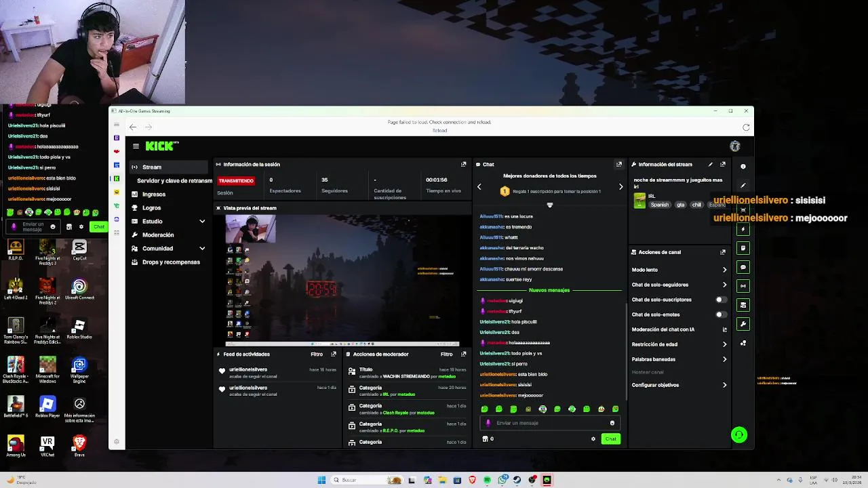Open CapCut desktop shortcut
Viewport: 868px width, 488px height.
point(79,251)
